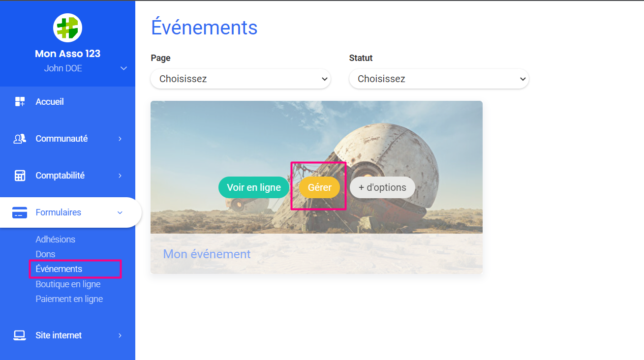This screenshot has width=644, height=360.
Task: Open Paiement en ligne menu item
Action: (x=69, y=299)
